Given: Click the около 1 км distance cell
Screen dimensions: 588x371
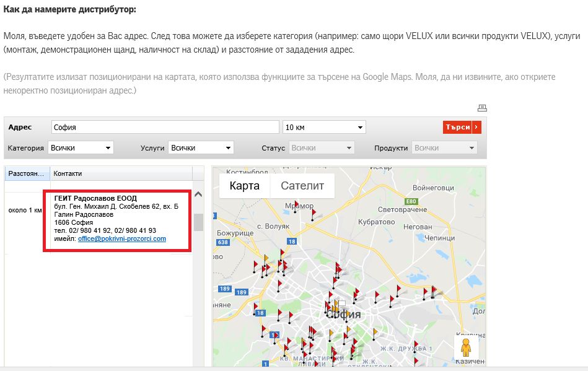Looking at the screenshot, I should tap(25, 210).
